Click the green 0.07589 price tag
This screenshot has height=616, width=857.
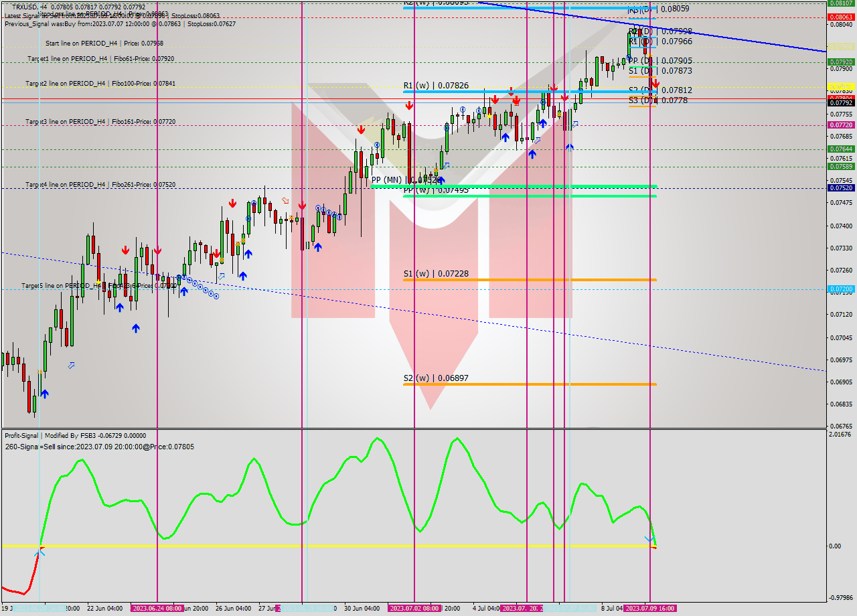(840, 167)
